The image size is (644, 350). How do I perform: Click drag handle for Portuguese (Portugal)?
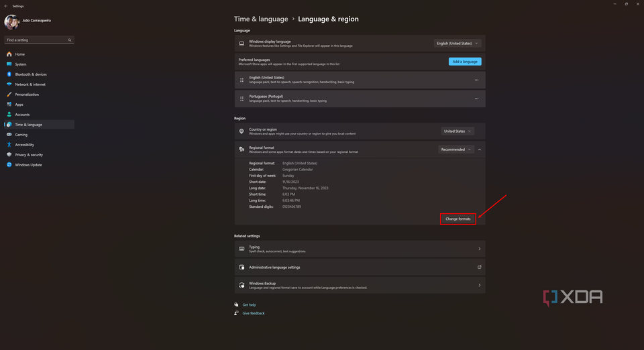pyautogui.click(x=241, y=99)
